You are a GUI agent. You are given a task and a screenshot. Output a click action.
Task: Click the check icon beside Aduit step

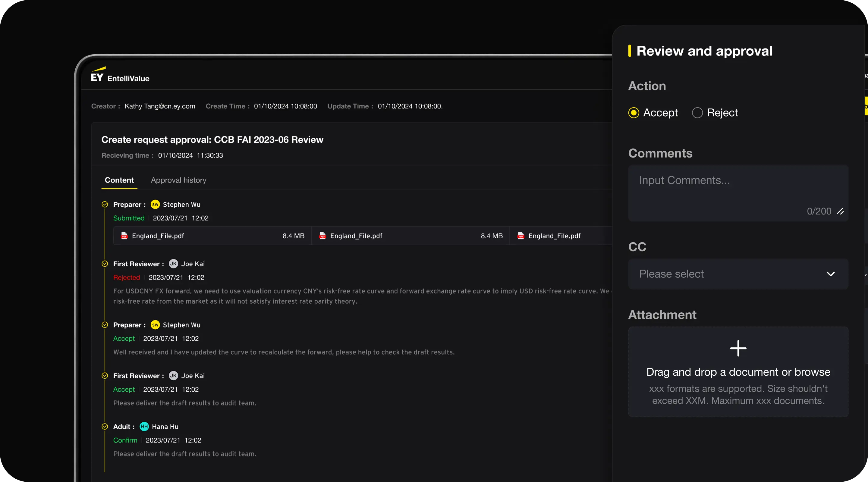click(x=105, y=427)
